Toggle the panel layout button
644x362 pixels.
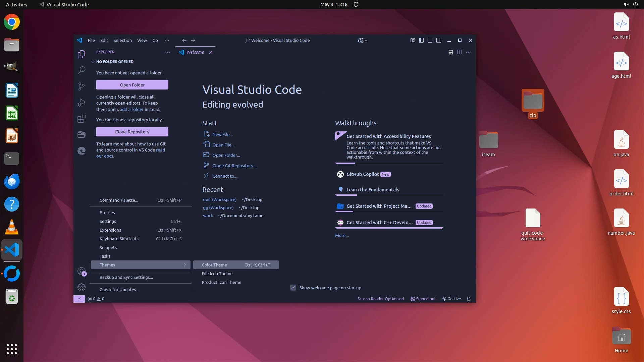click(x=430, y=40)
